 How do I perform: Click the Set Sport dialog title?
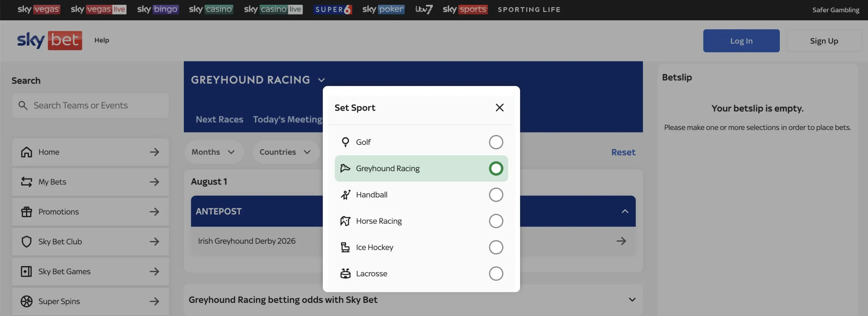tap(355, 108)
